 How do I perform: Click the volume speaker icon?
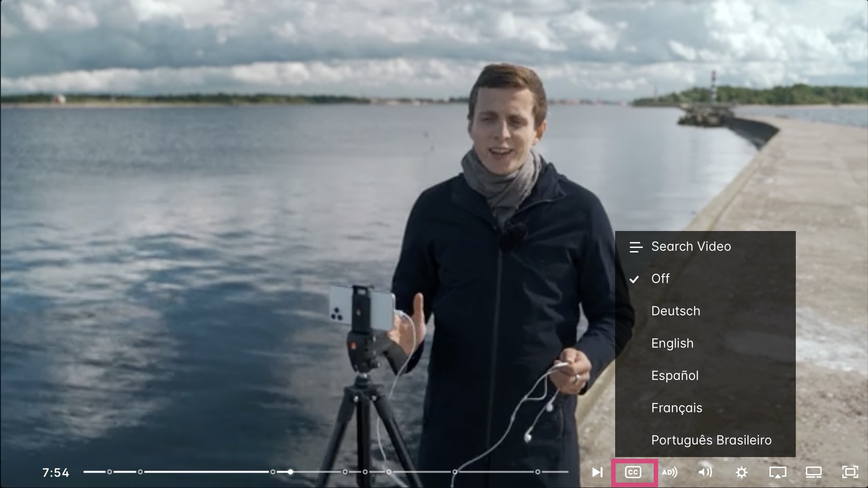point(705,472)
